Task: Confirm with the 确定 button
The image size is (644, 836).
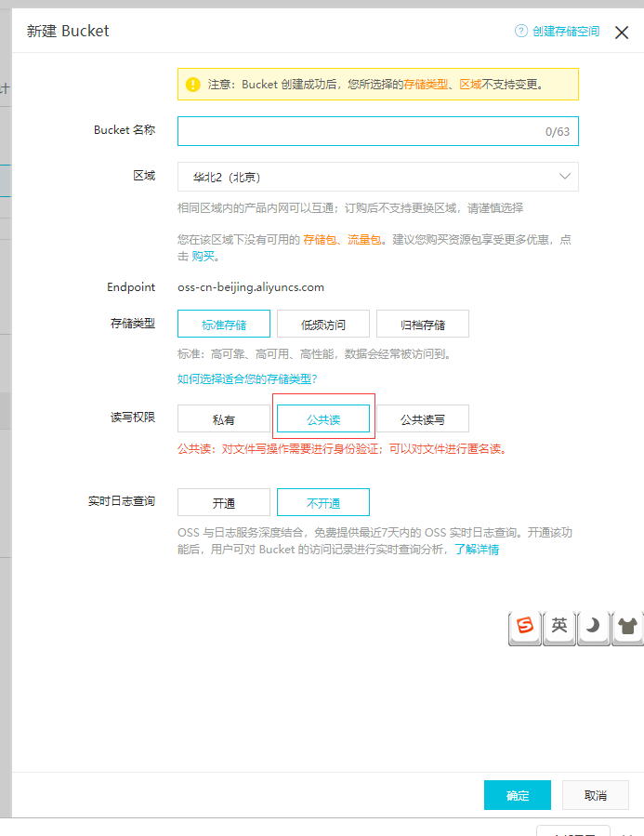Action: click(518, 795)
